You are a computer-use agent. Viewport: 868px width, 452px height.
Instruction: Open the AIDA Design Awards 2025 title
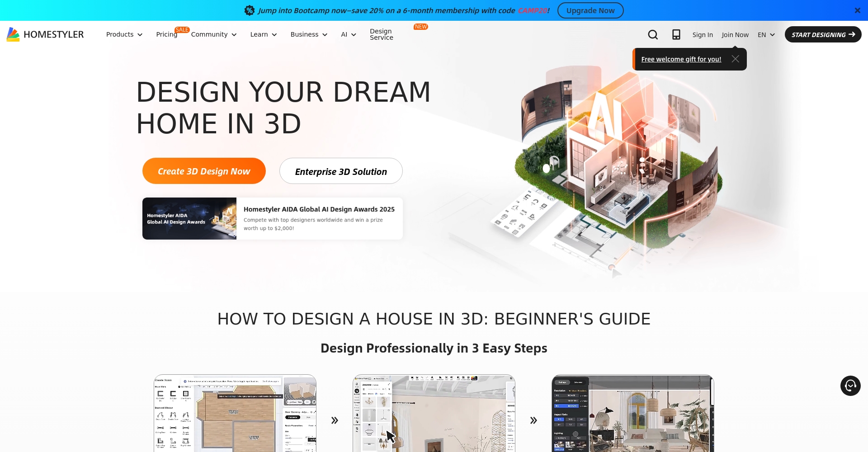319,209
